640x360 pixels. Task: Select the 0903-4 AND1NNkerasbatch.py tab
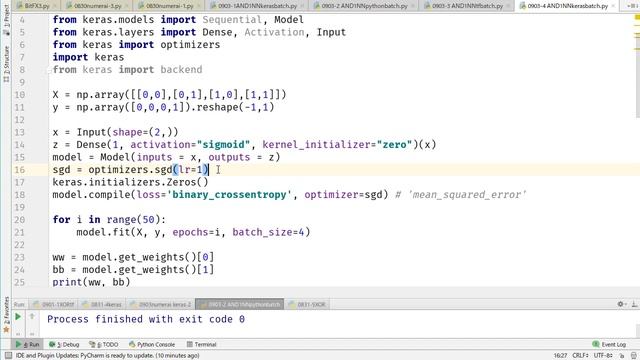click(567, 6)
